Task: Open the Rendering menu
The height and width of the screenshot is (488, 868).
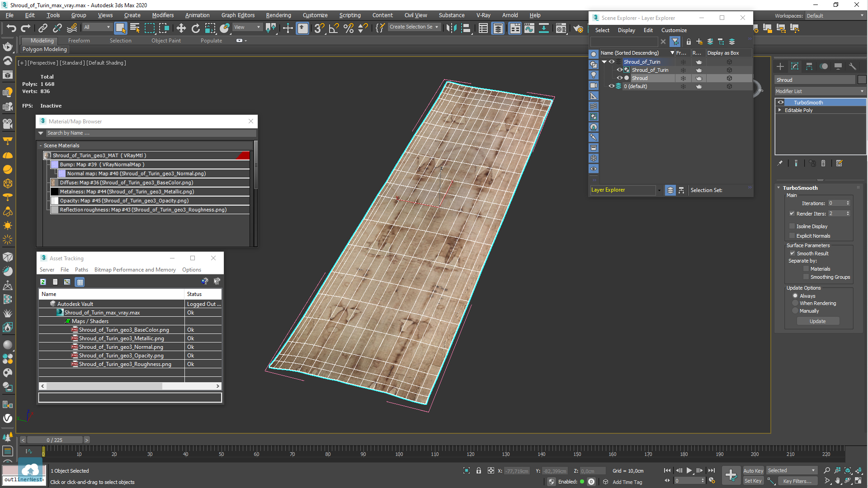Action: click(x=278, y=15)
